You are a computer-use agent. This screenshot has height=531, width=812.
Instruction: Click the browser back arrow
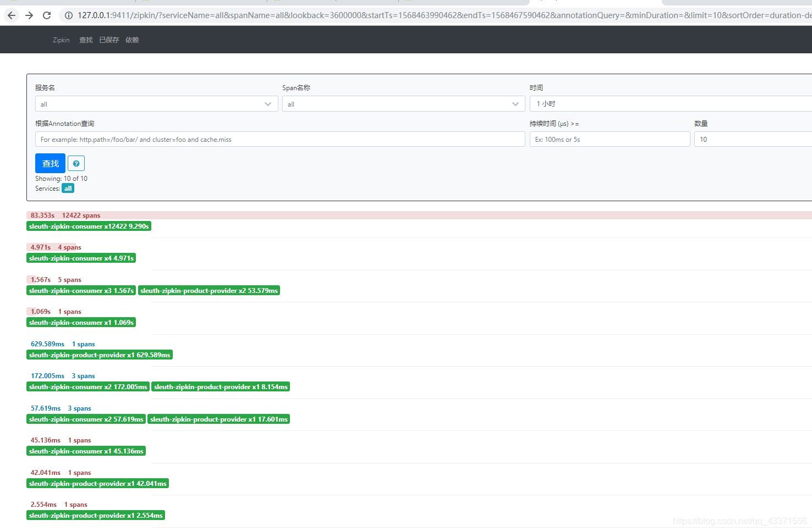12,15
